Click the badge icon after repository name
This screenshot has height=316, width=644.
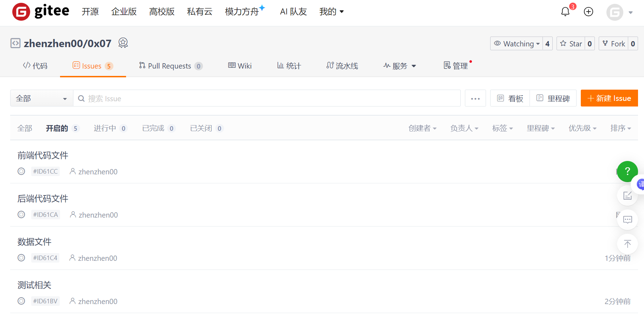click(123, 43)
